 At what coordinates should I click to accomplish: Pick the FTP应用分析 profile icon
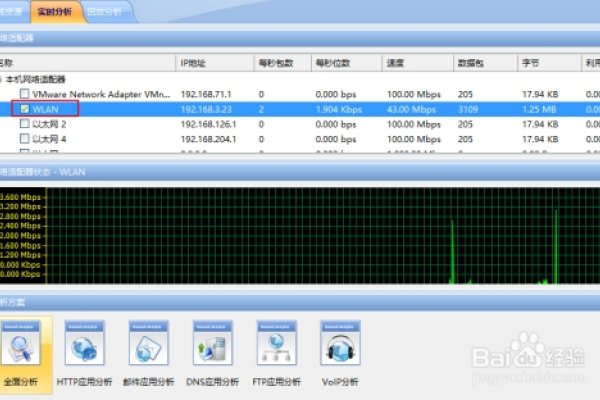(277, 343)
